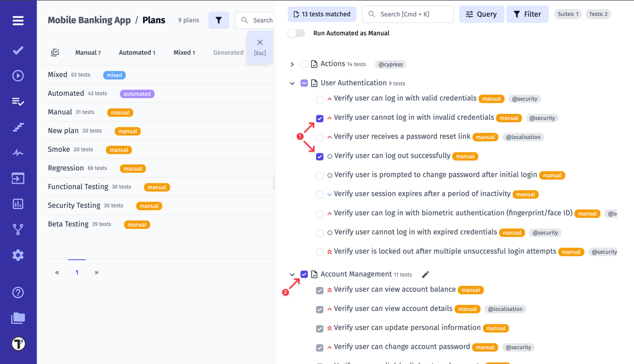
Task: Check 'Verify user receives a password reset link'
Action: click(x=319, y=137)
